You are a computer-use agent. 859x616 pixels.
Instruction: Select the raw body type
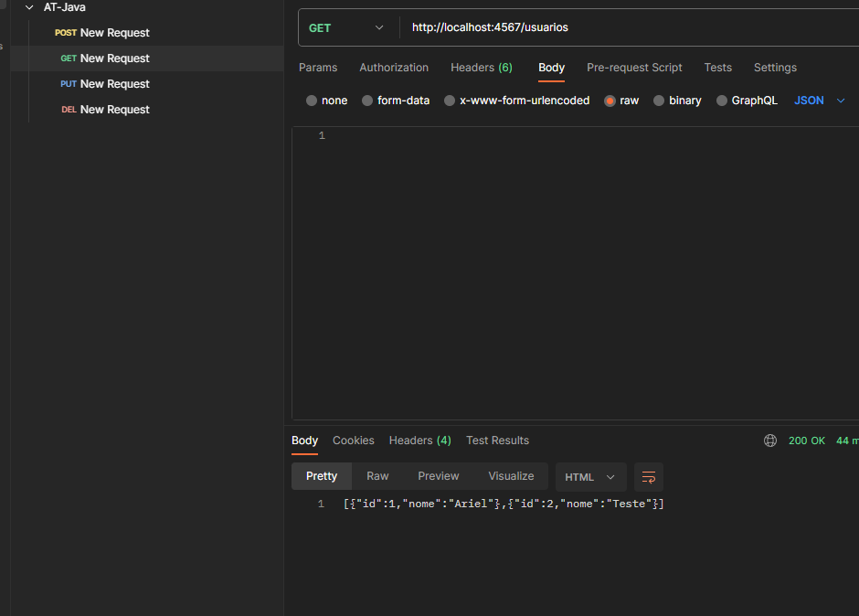610,101
